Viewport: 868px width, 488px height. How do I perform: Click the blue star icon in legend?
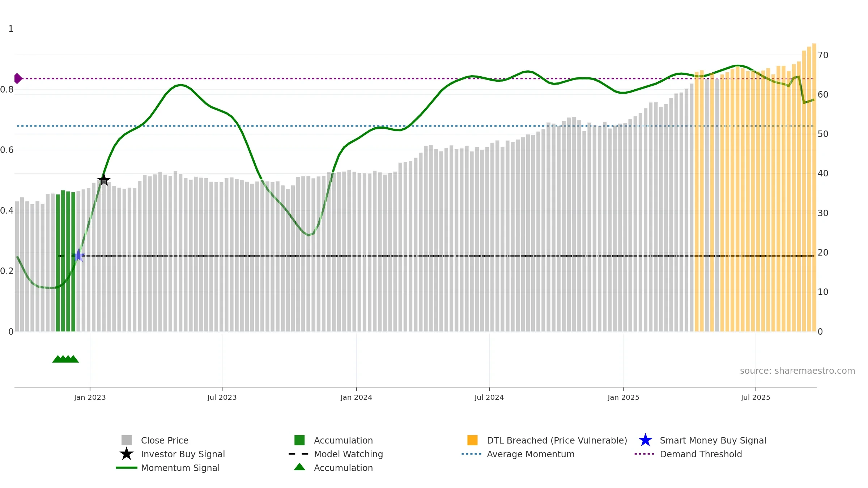coord(645,440)
